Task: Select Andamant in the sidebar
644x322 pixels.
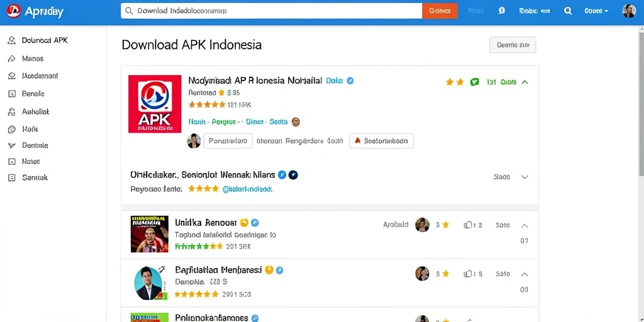Action: 40,76
